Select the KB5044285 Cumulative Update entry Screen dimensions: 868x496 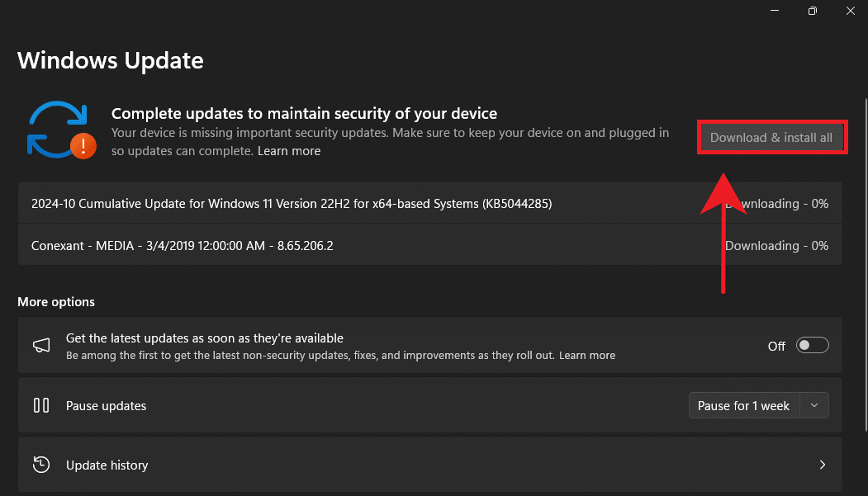click(x=292, y=203)
